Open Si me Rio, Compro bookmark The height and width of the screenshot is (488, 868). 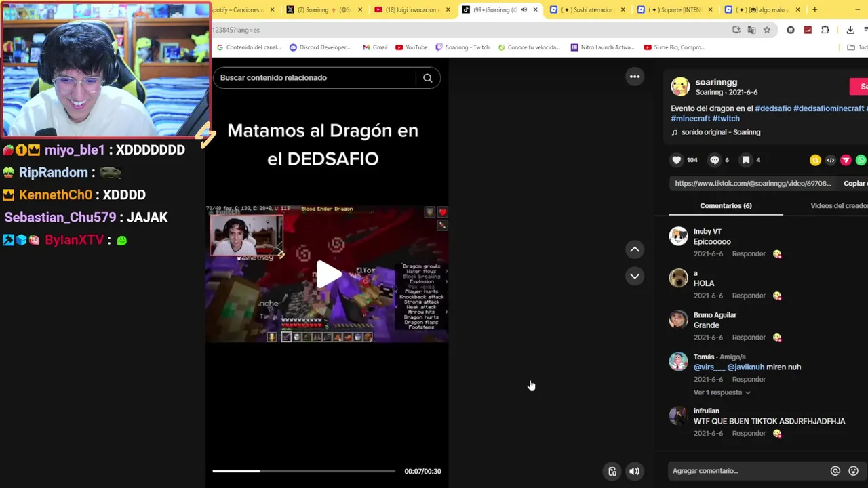pyautogui.click(x=675, y=47)
